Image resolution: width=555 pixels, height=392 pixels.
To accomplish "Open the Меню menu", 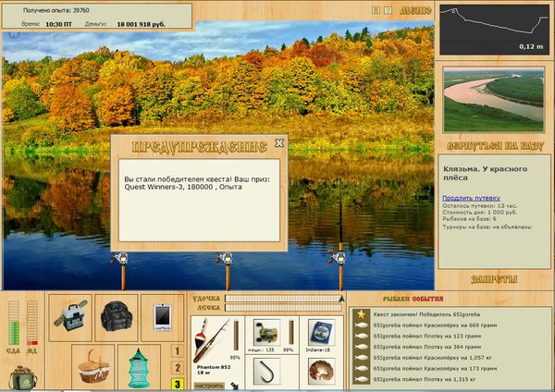I will tap(415, 11).
